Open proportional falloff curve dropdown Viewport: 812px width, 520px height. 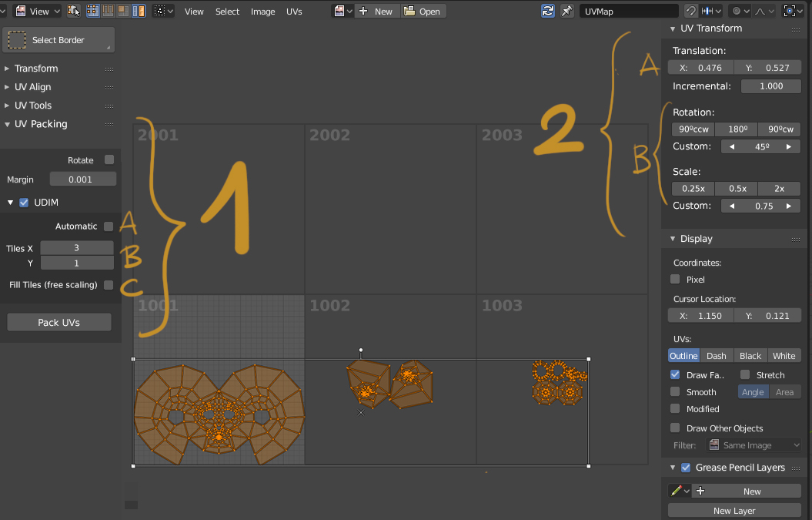pos(764,11)
